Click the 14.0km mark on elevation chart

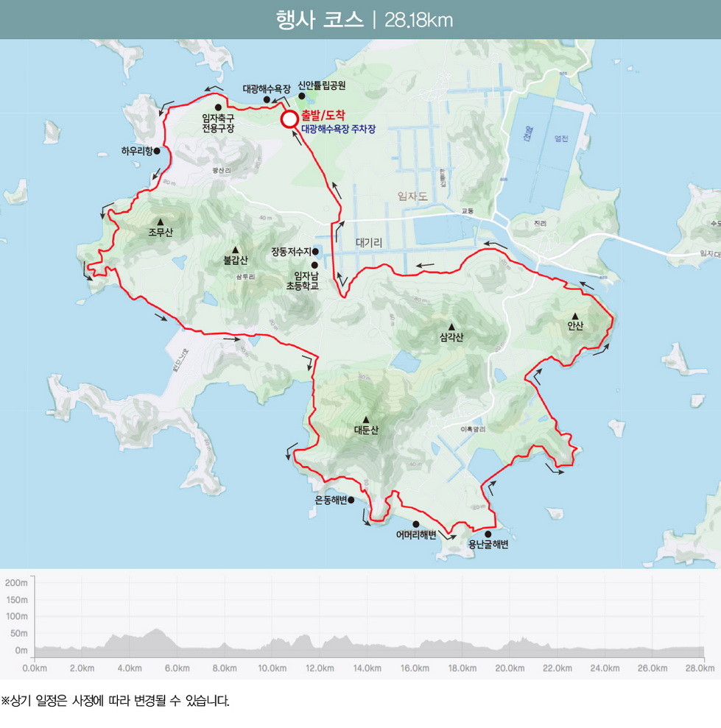[367, 668]
